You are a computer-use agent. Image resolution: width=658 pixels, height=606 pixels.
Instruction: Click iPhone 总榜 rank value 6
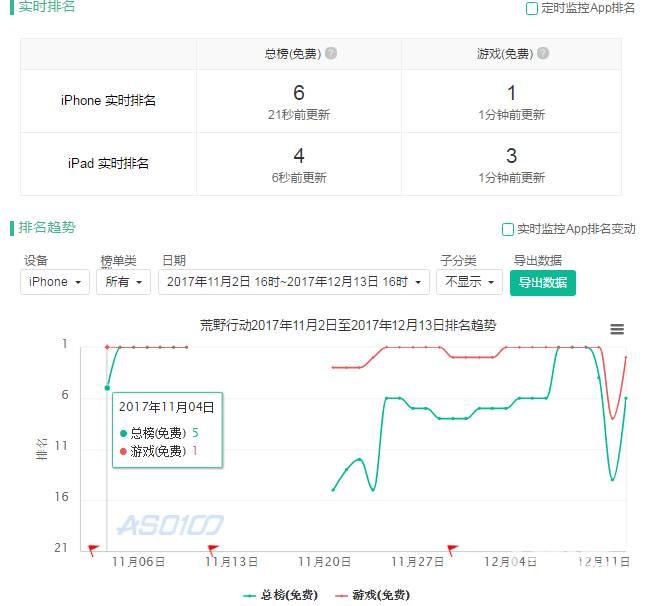299,93
